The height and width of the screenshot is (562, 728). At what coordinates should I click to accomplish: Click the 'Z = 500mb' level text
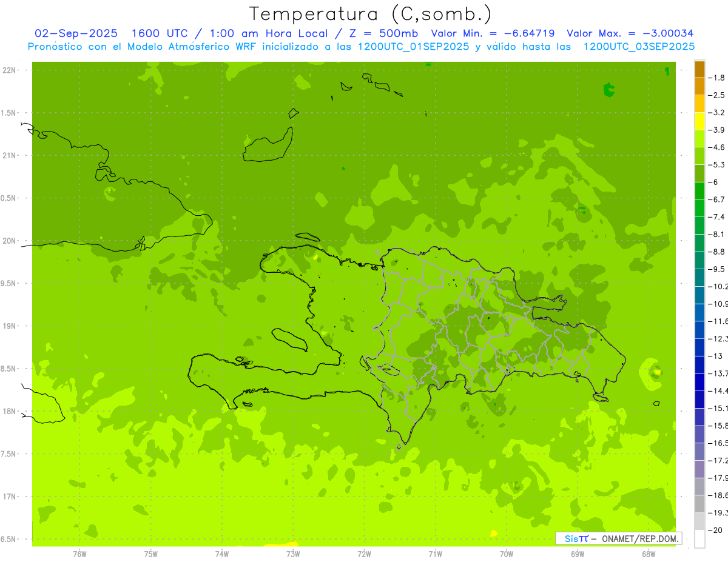pos(380,33)
